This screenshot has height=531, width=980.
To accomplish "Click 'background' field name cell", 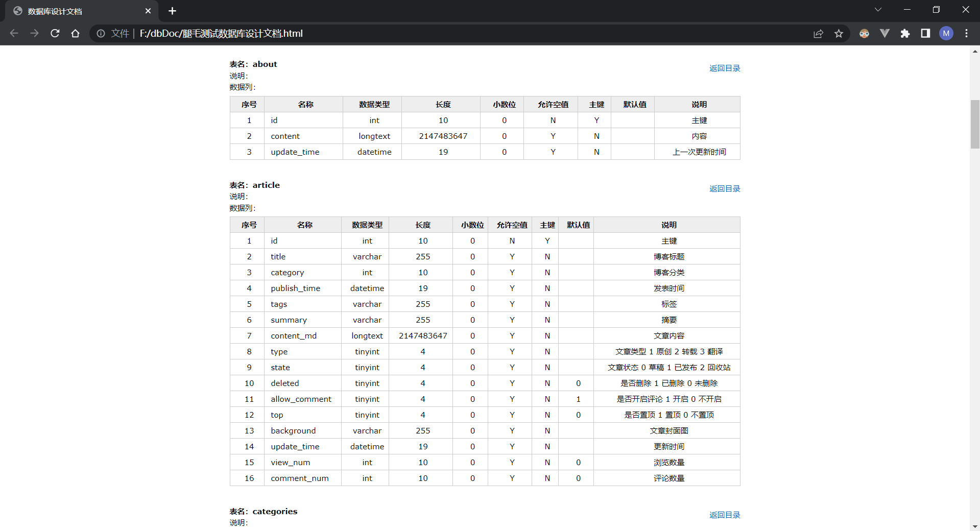I will (303, 430).
